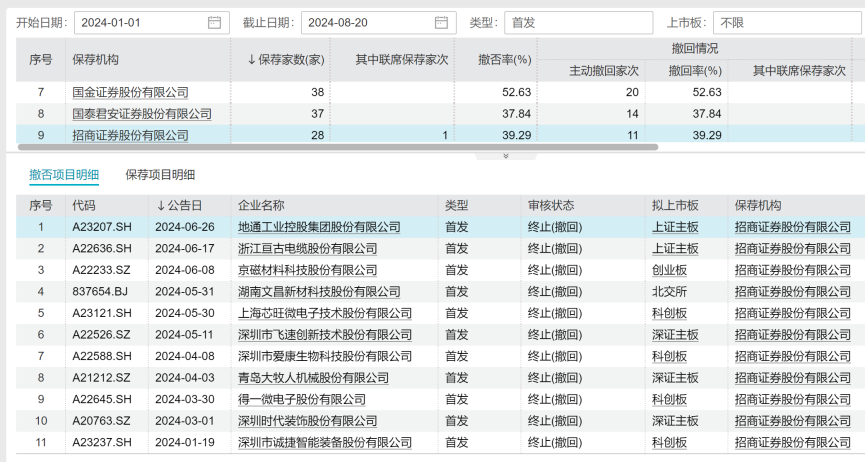Screen dimensions: 865x462
Task: Click 撤否率(%) column header
Action: (504, 60)
